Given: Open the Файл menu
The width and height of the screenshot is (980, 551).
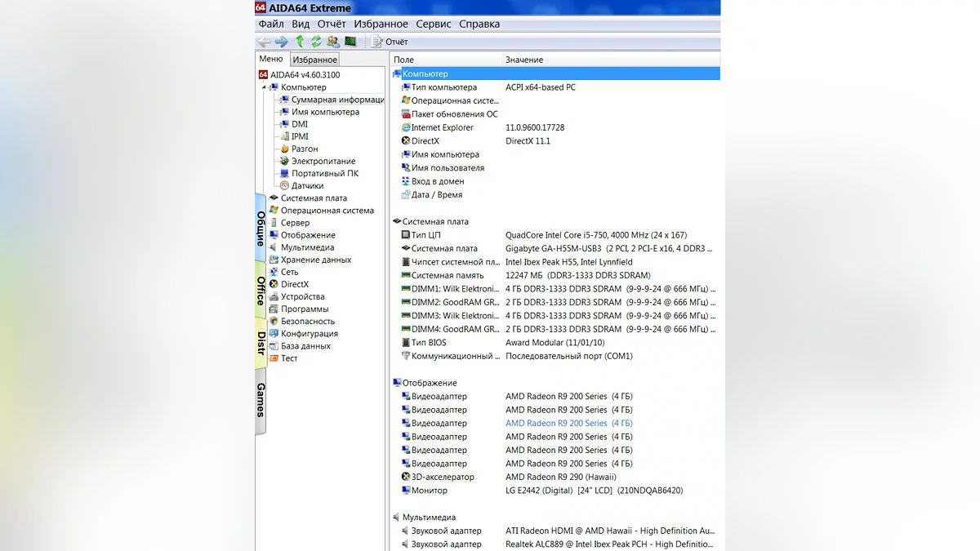Looking at the screenshot, I should [271, 24].
